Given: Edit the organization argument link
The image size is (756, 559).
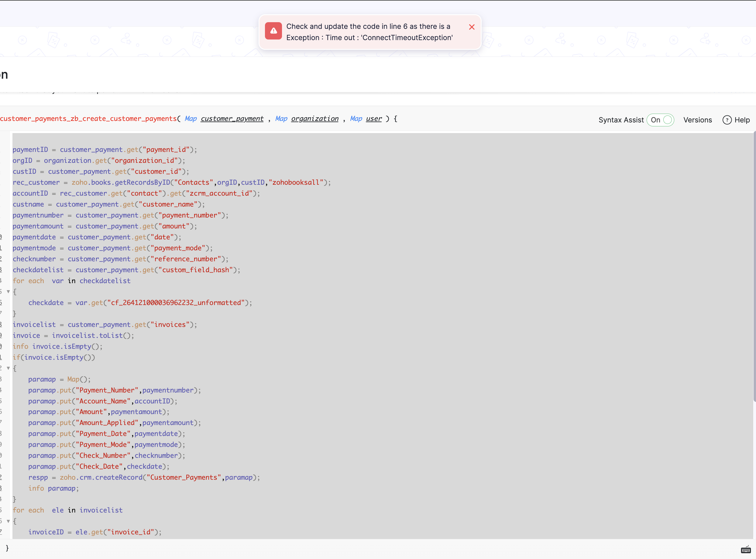Looking at the screenshot, I should tap(314, 119).
